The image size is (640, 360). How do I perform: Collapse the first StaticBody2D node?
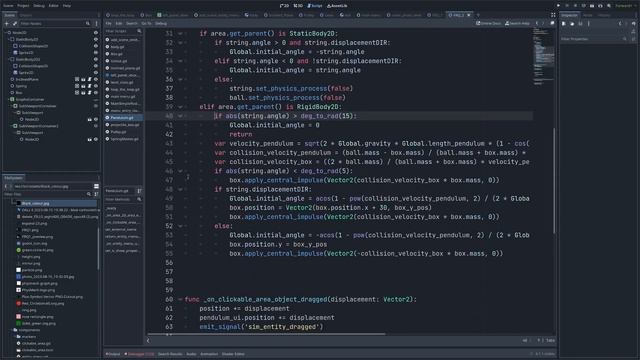pyautogui.click(x=9, y=39)
